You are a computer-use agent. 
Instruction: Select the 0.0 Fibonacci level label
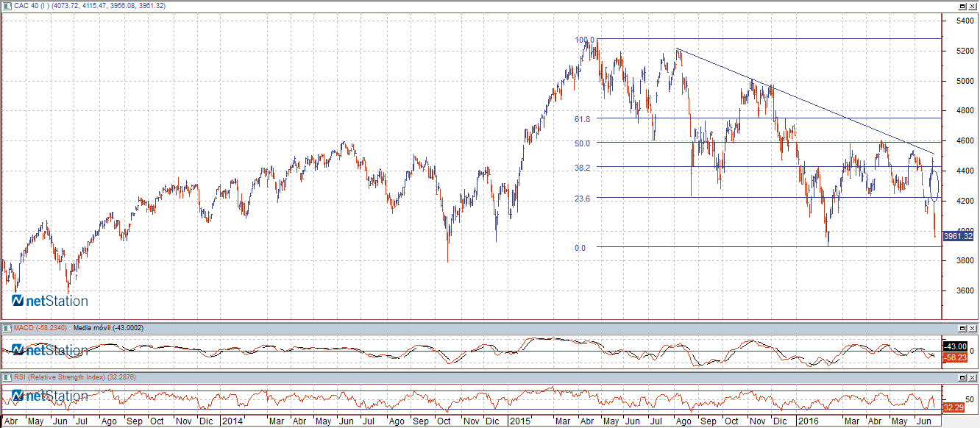(x=580, y=248)
